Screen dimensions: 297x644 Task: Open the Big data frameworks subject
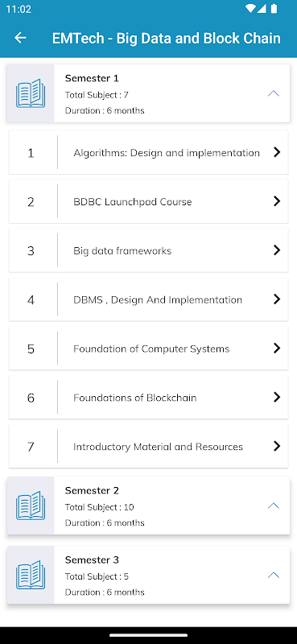coord(148,250)
